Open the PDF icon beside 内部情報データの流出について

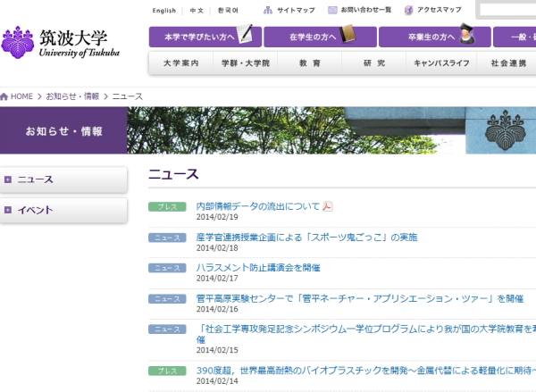click(328, 206)
